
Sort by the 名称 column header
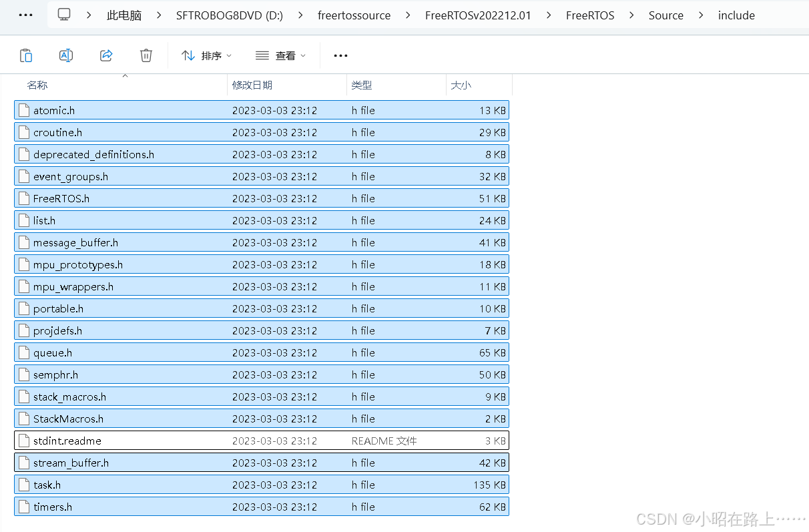pos(37,85)
